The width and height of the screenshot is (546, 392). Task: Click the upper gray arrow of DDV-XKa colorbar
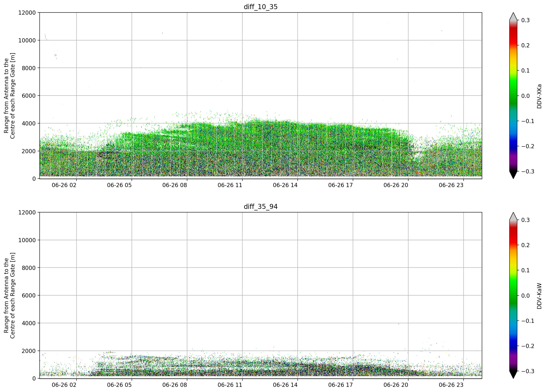tap(513, 17)
